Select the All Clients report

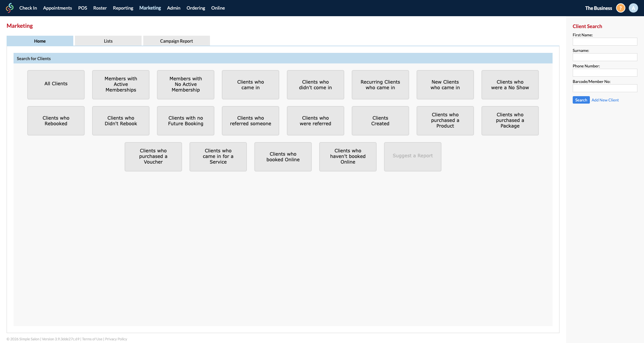coord(56,84)
